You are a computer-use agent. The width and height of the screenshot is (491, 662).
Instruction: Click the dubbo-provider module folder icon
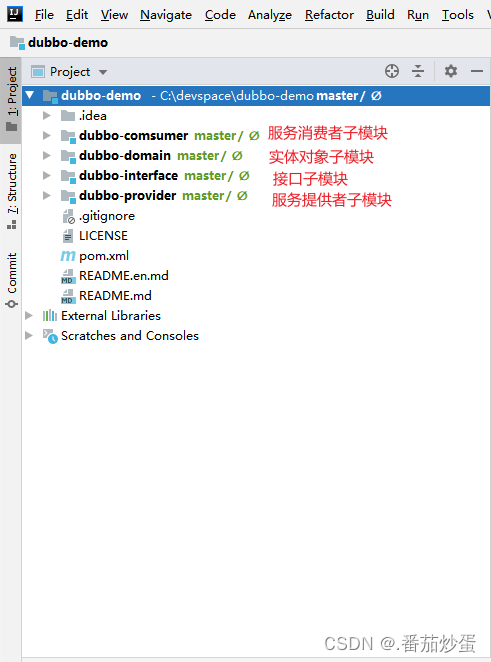tap(68, 196)
